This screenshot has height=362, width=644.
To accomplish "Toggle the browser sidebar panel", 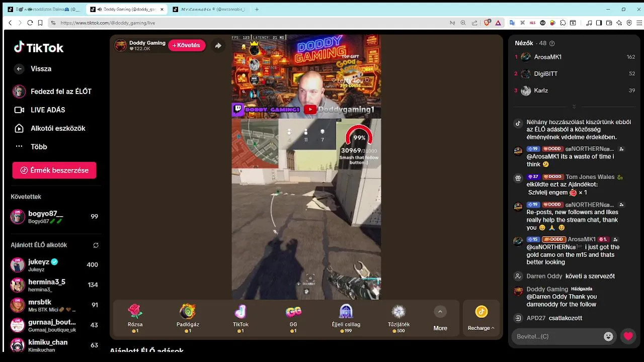I will pyautogui.click(x=599, y=23).
